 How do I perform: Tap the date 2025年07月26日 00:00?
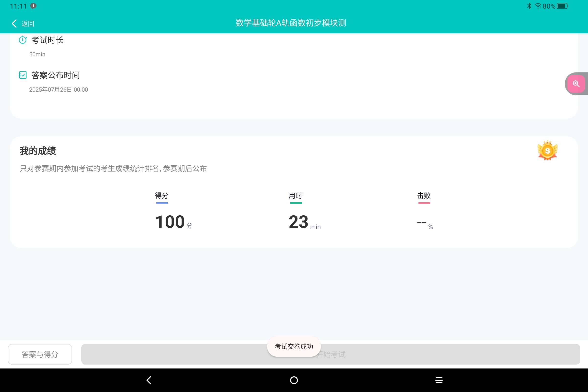[x=59, y=89]
